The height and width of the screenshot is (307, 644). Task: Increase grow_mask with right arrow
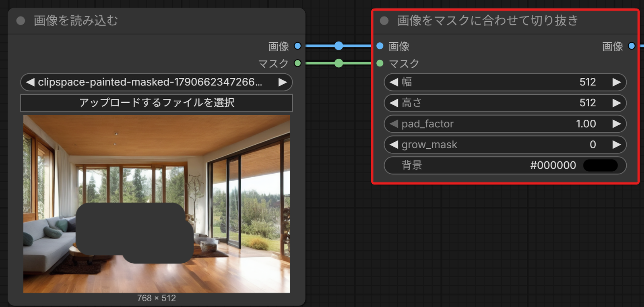(616, 144)
